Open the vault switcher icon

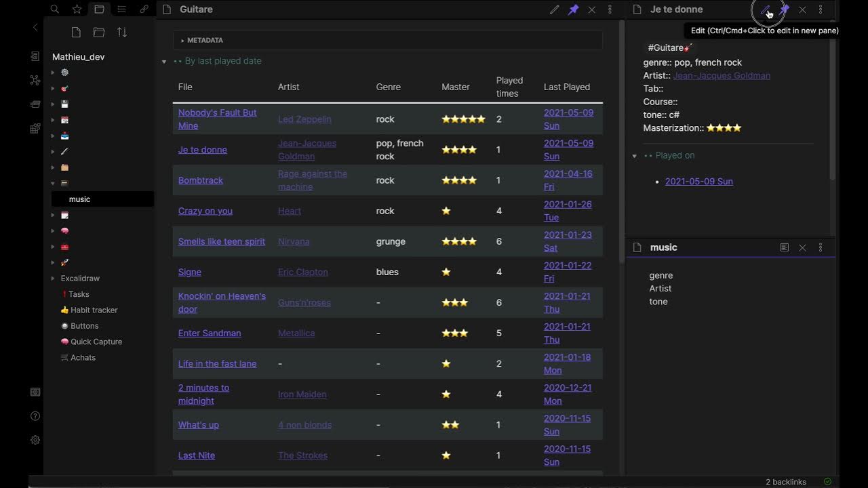(35, 392)
